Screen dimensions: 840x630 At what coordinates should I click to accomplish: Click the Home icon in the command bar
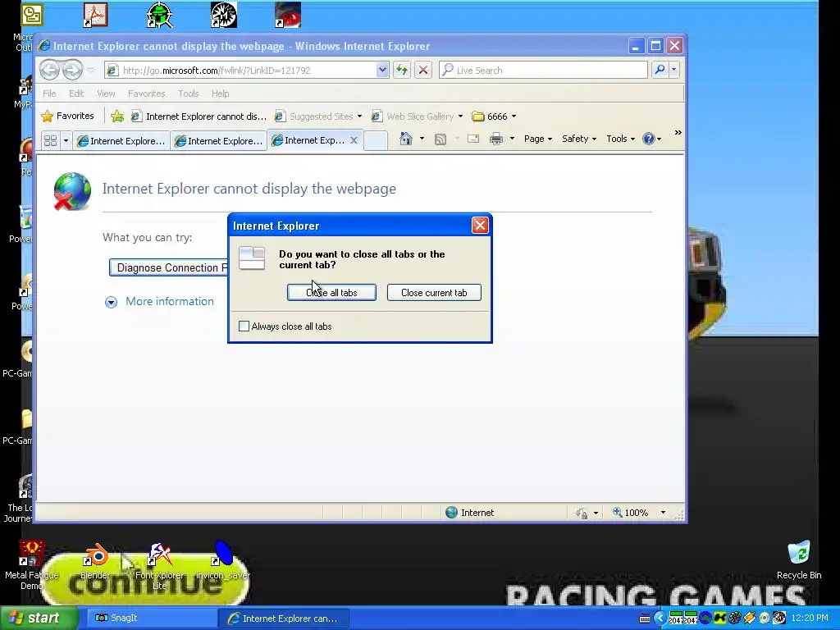405,139
